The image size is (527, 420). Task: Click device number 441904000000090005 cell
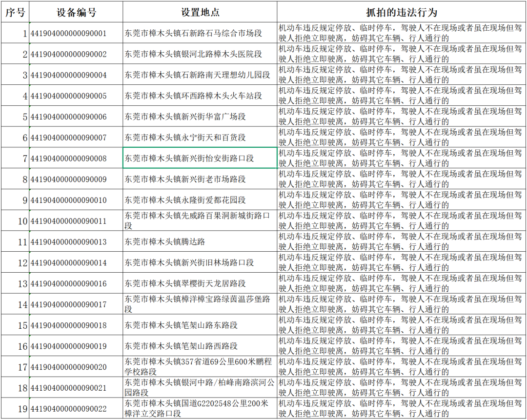pos(76,96)
